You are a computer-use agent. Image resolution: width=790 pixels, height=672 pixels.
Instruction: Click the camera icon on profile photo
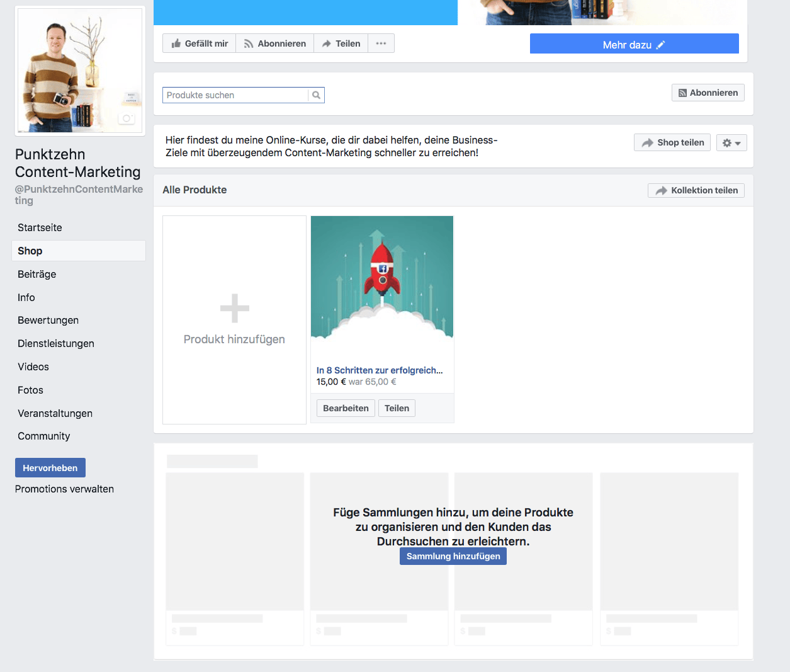(x=127, y=118)
